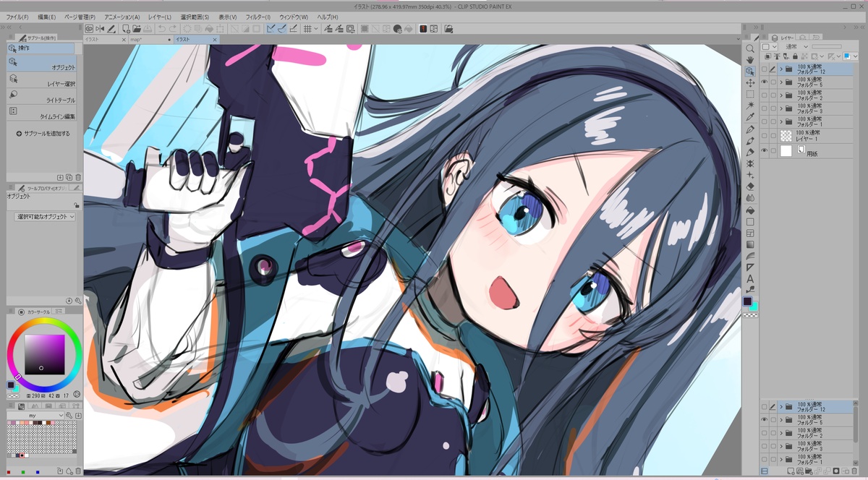Select the Text tool
Screen dimensions: 868x480
pyautogui.click(x=750, y=278)
